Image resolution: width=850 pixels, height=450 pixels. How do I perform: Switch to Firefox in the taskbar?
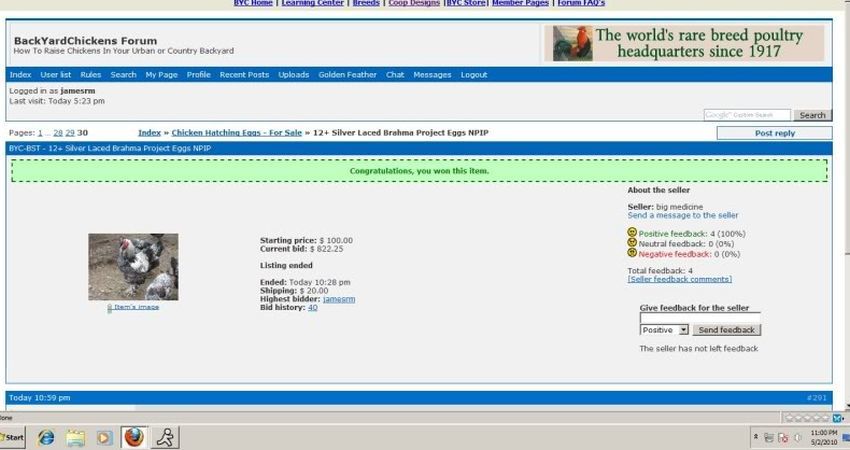click(134, 437)
